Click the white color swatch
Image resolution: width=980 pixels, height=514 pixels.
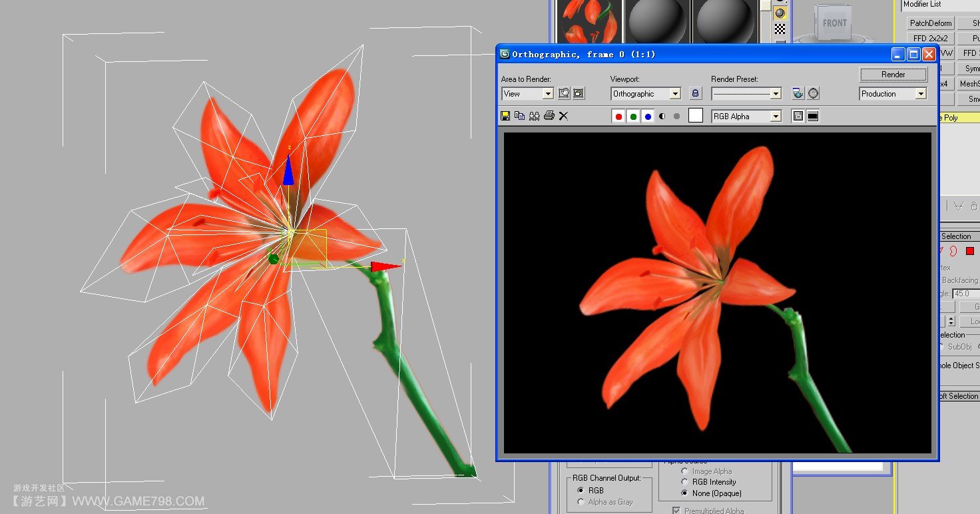click(696, 116)
